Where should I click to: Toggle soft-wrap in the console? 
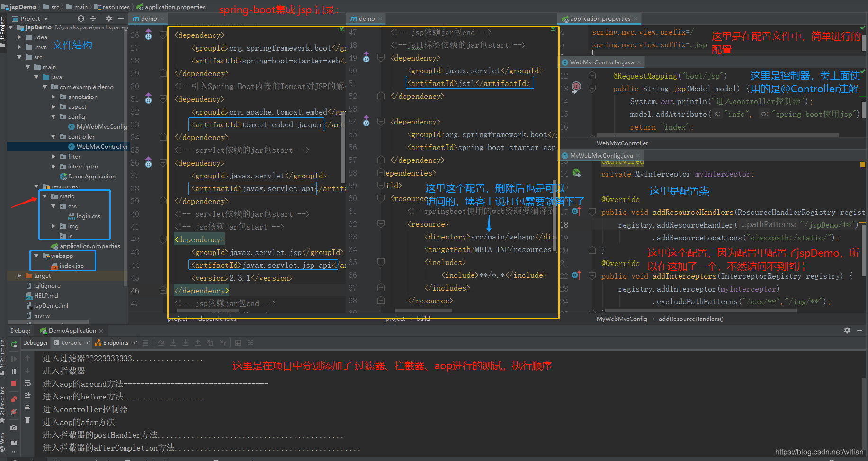point(27,383)
